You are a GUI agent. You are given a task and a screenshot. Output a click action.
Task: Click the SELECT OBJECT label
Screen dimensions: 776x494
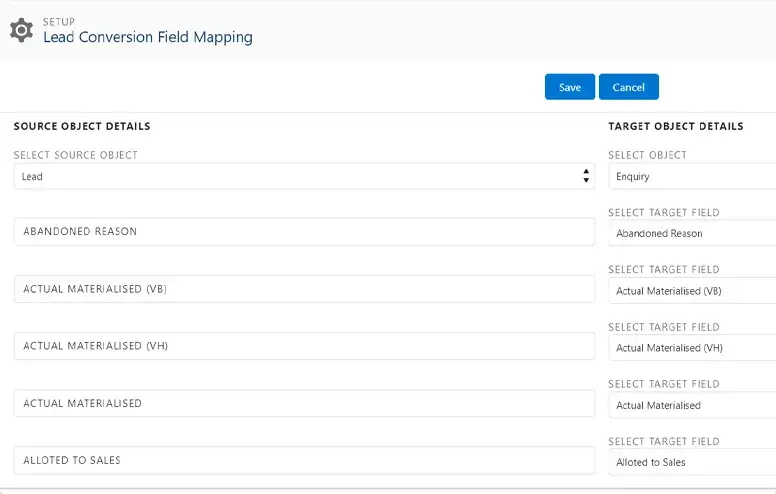(647, 155)
